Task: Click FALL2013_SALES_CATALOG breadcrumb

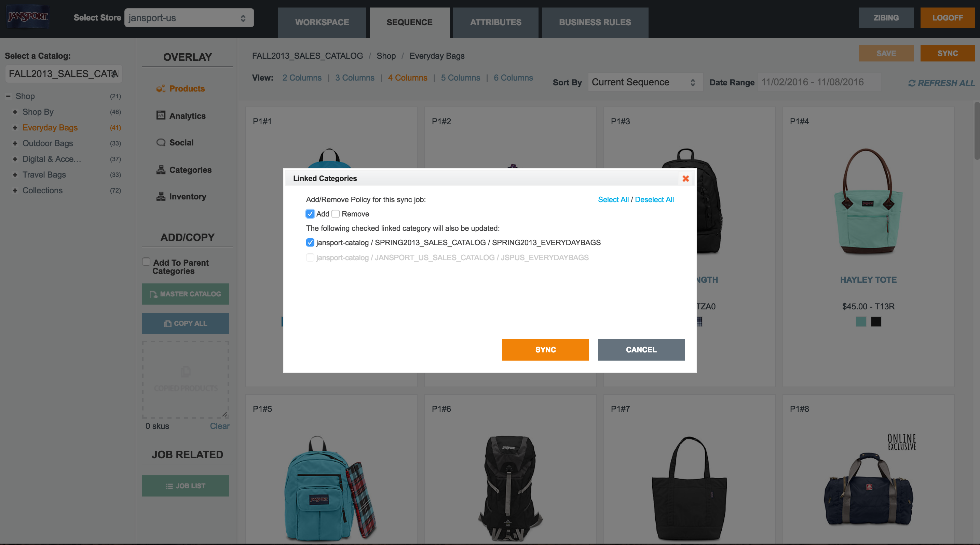Action: tap(308, 56)
